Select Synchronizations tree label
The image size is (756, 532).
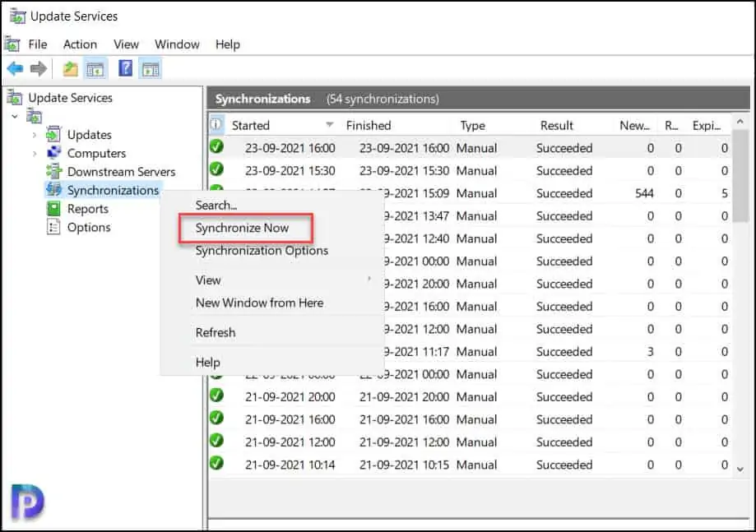point(113,190)
